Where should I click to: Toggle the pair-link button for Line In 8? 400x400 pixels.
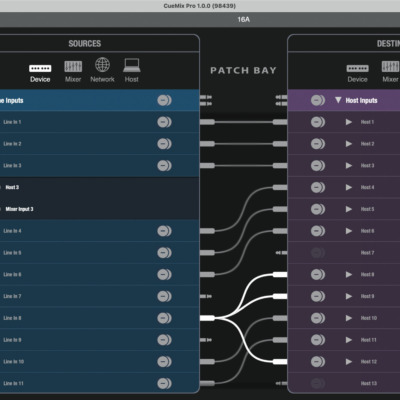click(x=164, y=318)
